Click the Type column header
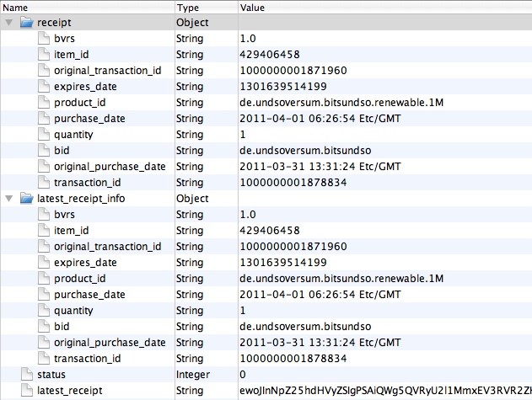The image size is (532, 400). [207, 8]
